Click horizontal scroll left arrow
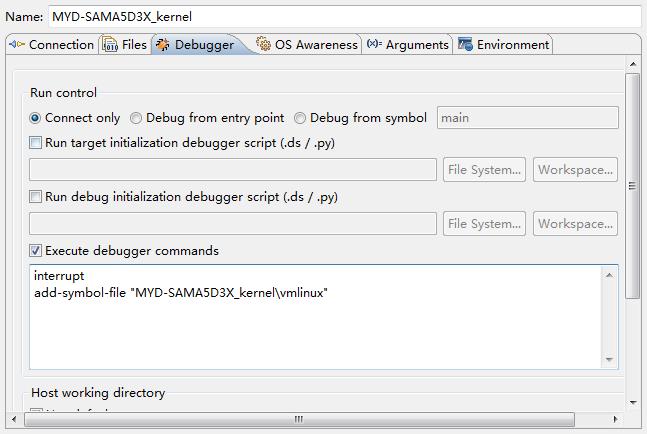 [14, 420]
